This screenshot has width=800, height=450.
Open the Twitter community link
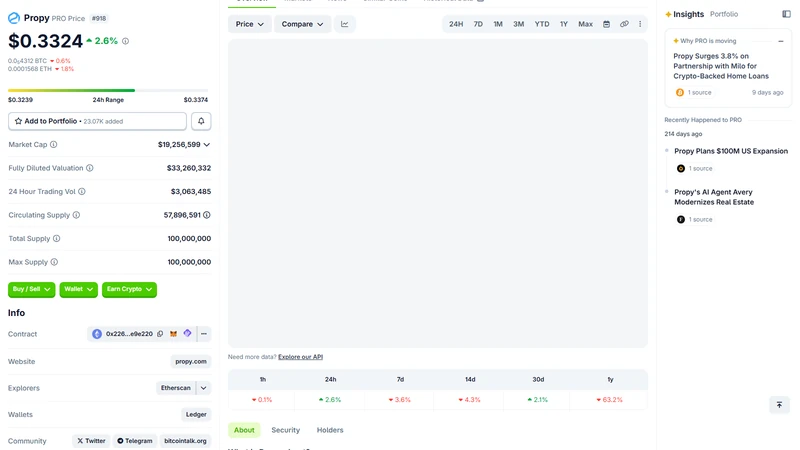click(x=91, y=441)
